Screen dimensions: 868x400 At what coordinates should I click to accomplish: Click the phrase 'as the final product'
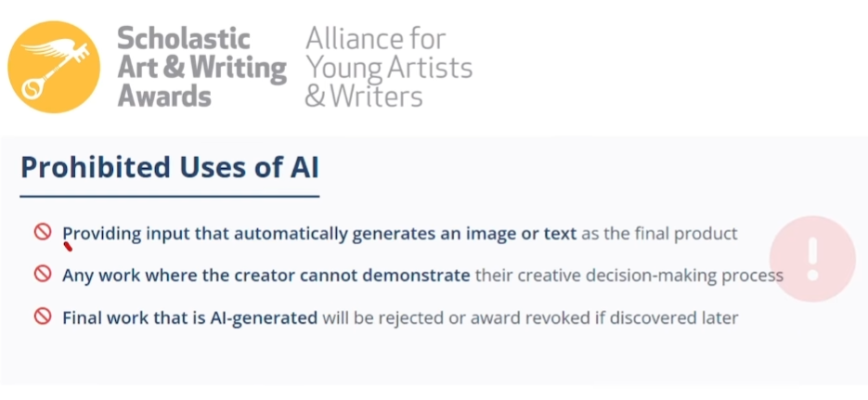point(658,233)
